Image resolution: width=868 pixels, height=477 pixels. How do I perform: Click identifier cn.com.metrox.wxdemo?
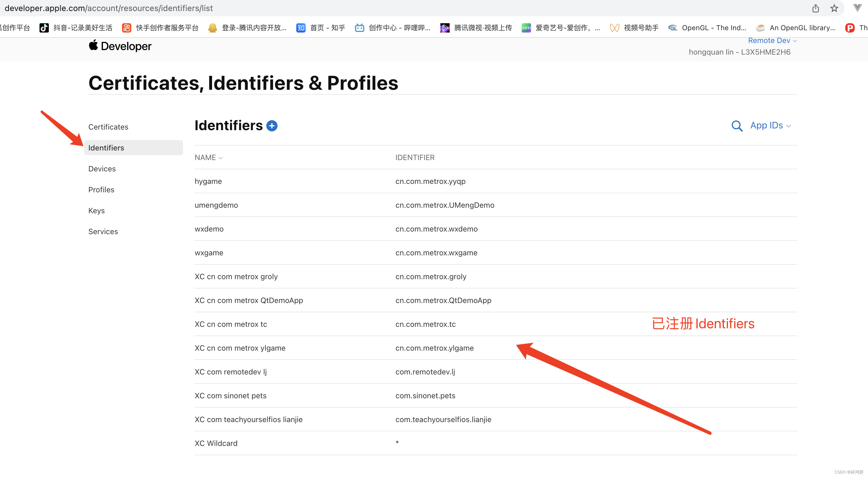[x=436, y=229]
